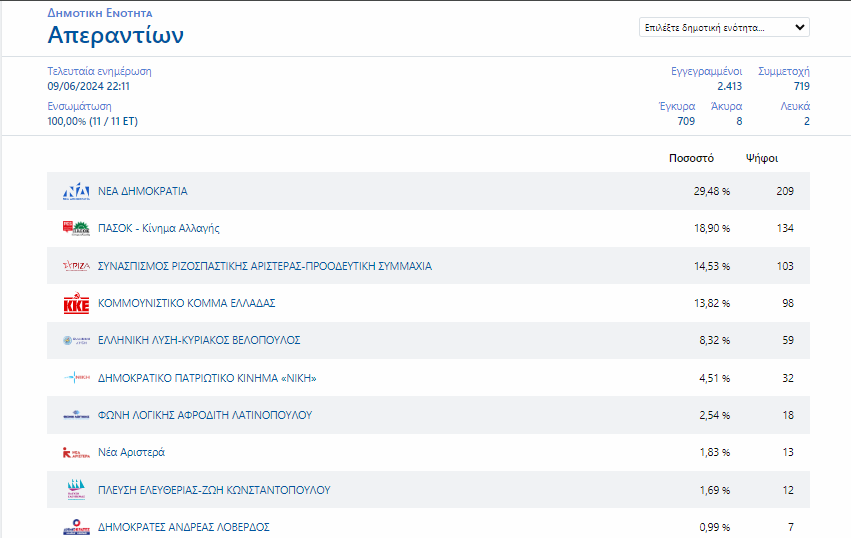Screen dimensions: 851x538
Task: Click the 14,53 % percentage
Action: [x=712, y=266]
